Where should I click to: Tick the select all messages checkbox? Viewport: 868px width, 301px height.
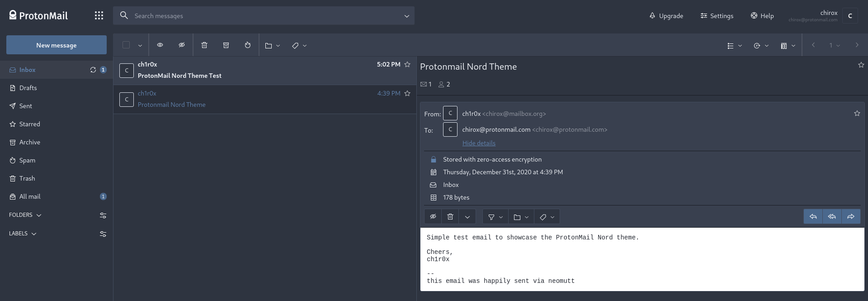coord(126,45)
